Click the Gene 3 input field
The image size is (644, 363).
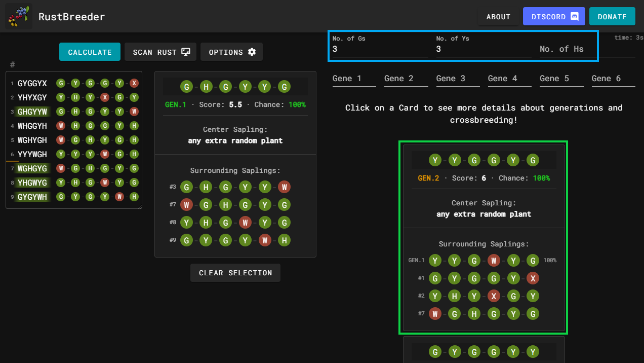pos(458,79)
